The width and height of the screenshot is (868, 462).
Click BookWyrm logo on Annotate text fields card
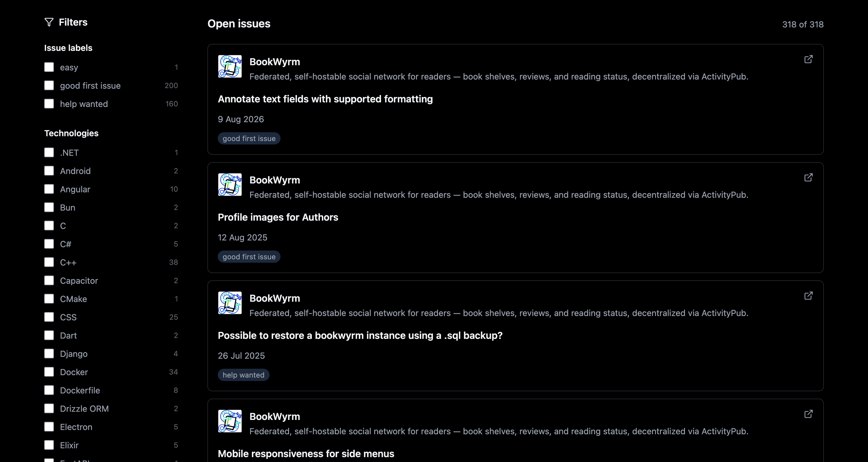click(x=230, y=66)
